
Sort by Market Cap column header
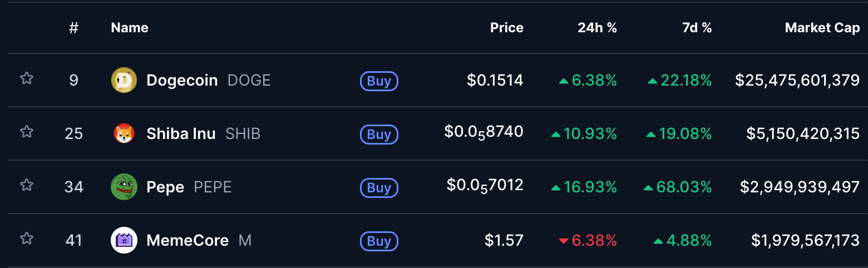[x=822, y=28]
